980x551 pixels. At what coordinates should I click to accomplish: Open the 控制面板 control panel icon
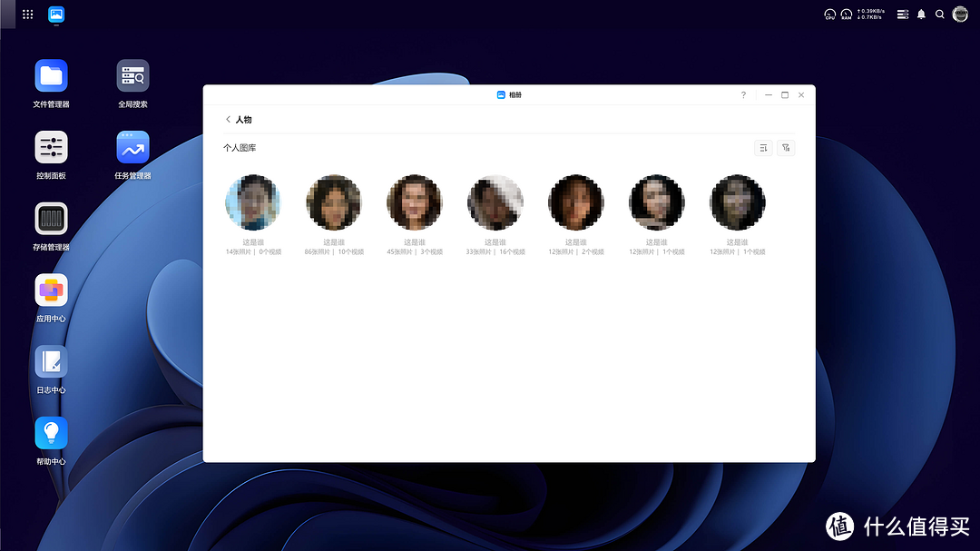click(x=51, y=147)
